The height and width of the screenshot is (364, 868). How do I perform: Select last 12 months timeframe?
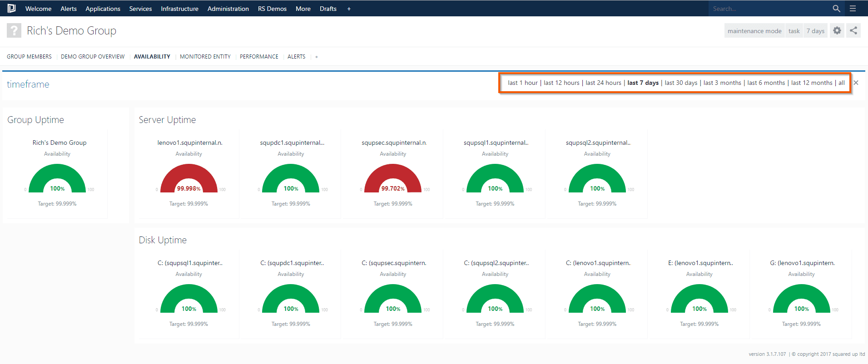point(812,83)
